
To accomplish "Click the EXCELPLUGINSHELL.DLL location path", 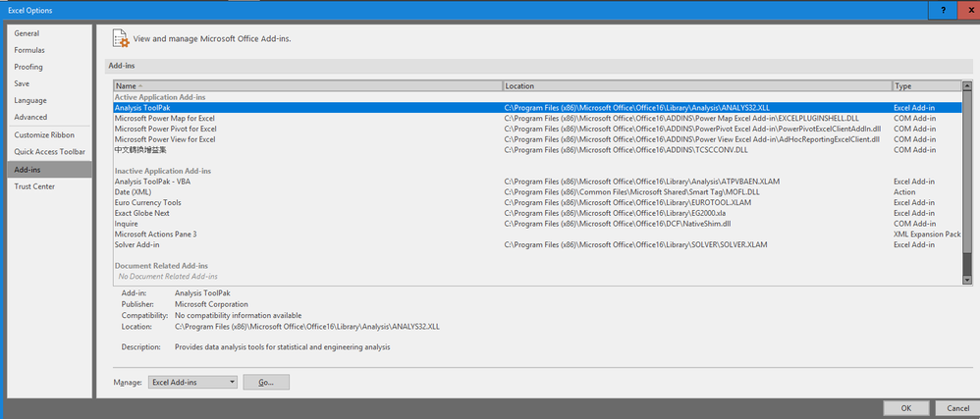I will (681, 119).
